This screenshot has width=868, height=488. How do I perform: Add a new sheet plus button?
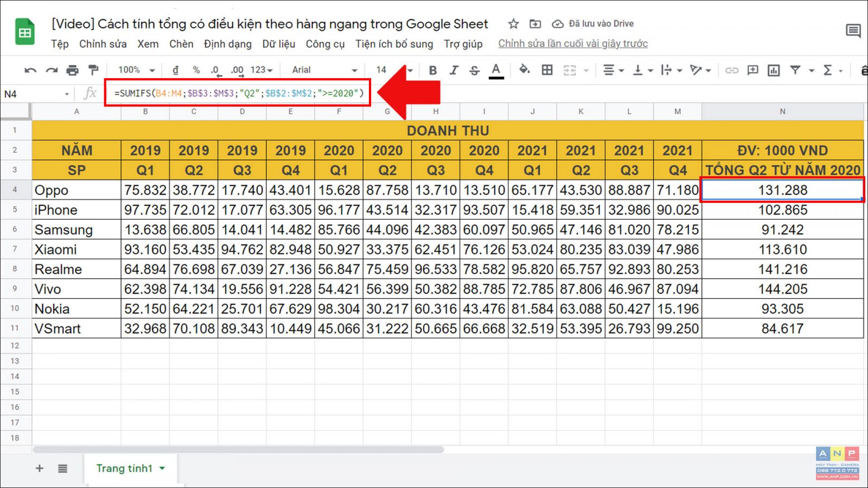39,468
